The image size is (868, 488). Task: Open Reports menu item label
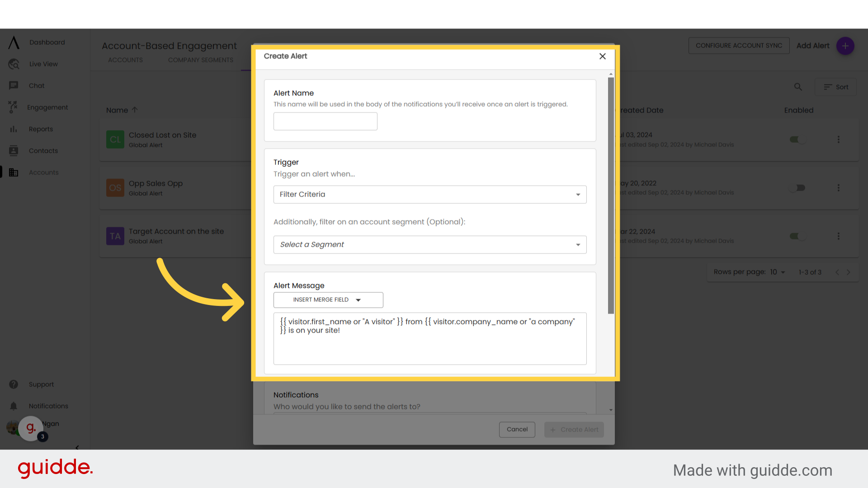coord(41,129)
